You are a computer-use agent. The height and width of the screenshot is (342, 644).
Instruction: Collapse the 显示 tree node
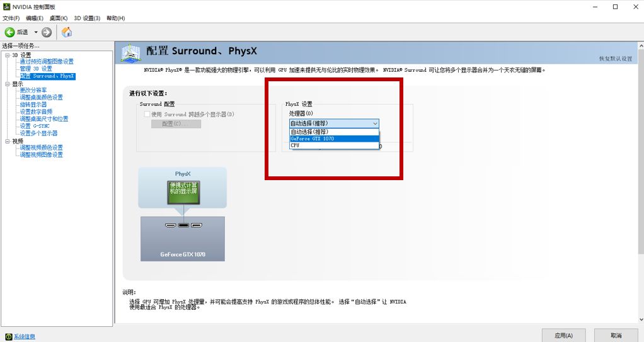click(x=8, y=84)
